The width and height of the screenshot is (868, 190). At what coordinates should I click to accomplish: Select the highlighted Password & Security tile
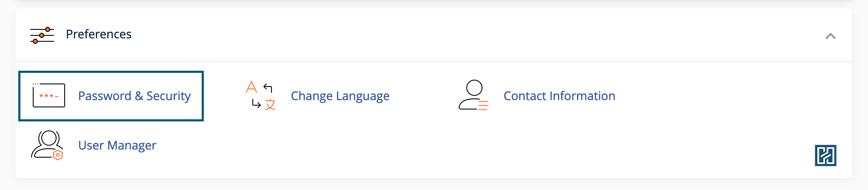111,96
